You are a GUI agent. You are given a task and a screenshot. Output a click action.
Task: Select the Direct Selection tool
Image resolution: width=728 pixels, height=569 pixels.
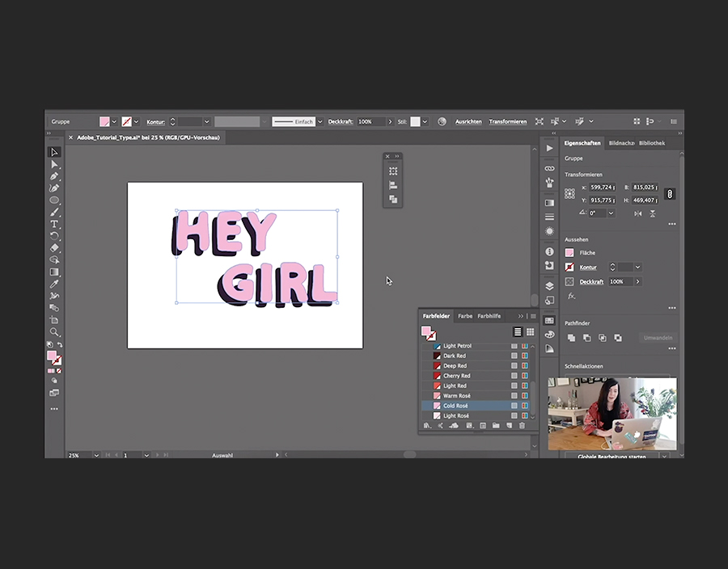54,164
